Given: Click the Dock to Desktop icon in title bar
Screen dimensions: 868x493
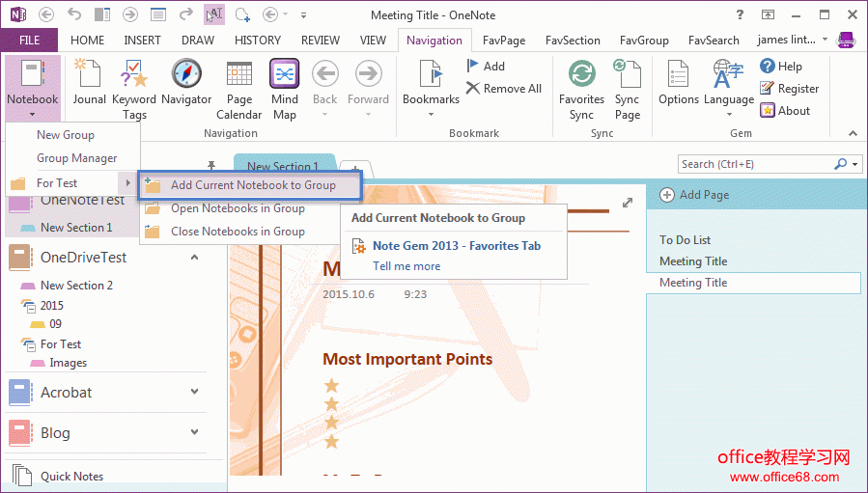Looking at the screenshot, I should click(101, 14).
